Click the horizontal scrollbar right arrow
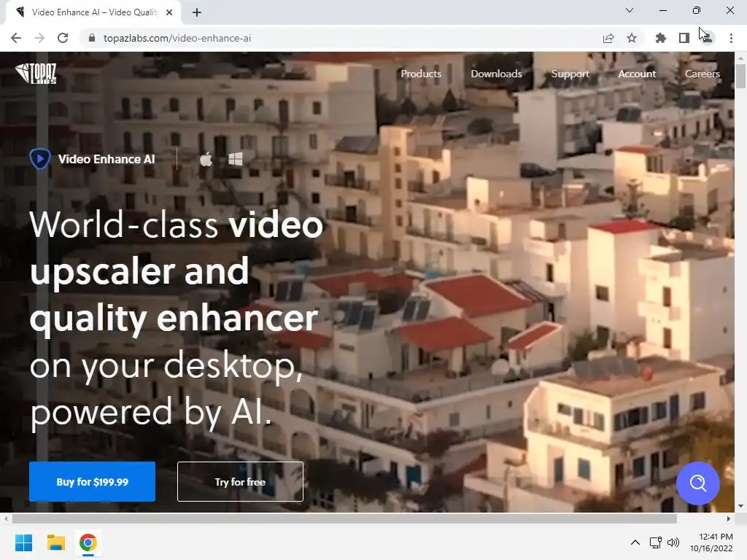 coord(729,518)
